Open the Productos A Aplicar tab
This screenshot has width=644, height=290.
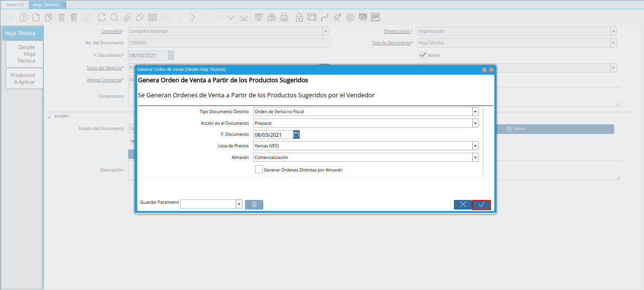(24, 79)
